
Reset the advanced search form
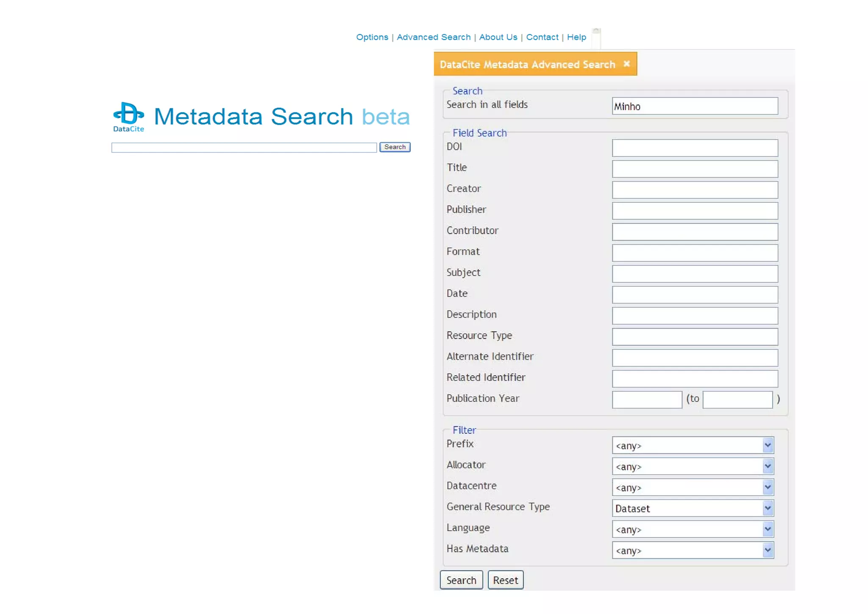505,580
